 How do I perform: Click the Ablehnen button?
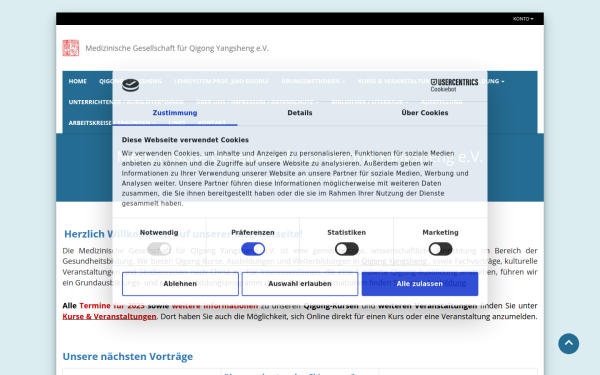(180, 284)
